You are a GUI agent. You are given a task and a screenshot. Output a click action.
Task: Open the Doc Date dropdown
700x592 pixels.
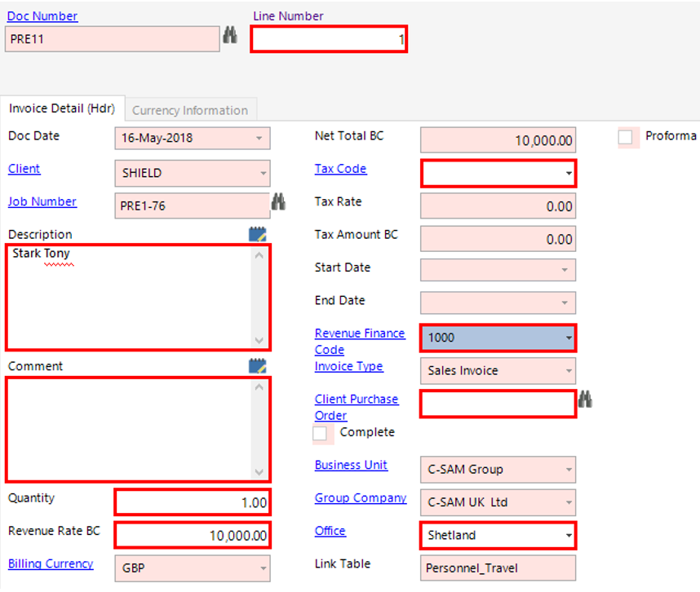(x=259, y=139)
